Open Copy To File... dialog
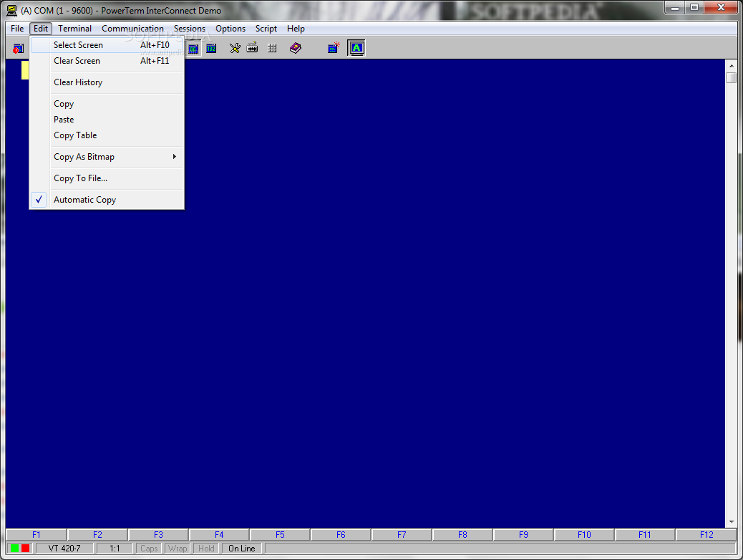This screenshot has height=560, width=743. tap(107, 178)
